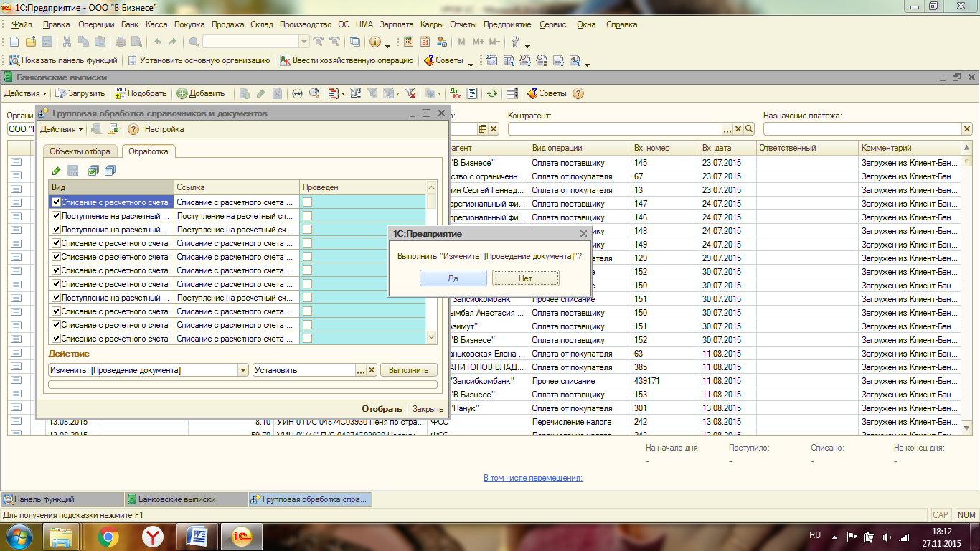The height and width of the screenshot is (551, 980).
Task: Toggle checkbox in highlighted Списание row
Action: [56, 202]
